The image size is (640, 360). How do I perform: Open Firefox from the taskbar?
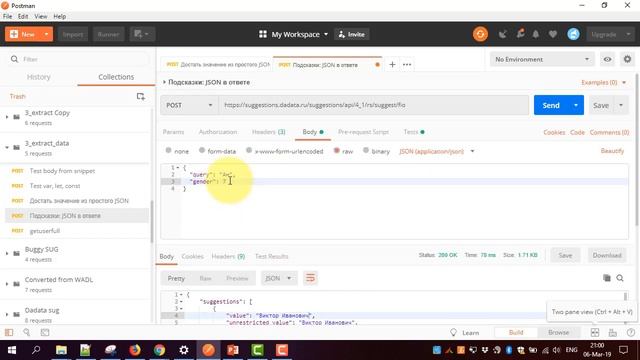(135, 350)
